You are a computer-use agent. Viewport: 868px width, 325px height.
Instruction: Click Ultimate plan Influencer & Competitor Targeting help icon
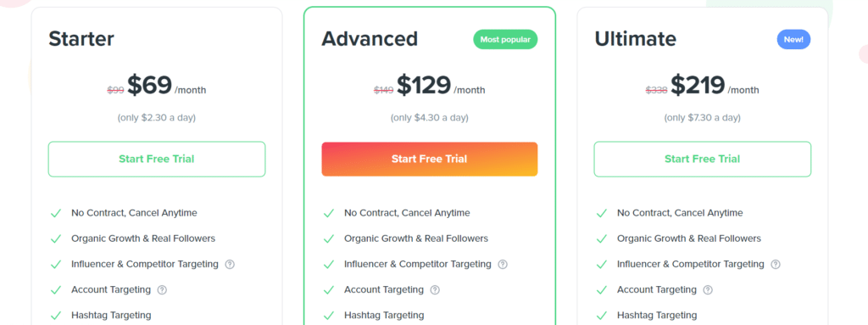pyautogui.click(x=776, y=265)
